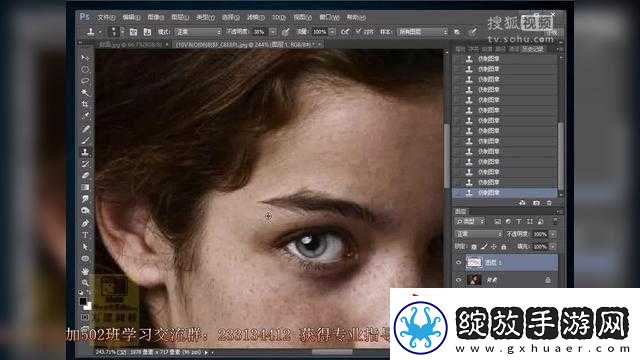Open the Sample source dropdown
The height and width of the screenshot is (360, 640).
pyautogui.click(x=422, y=32)
